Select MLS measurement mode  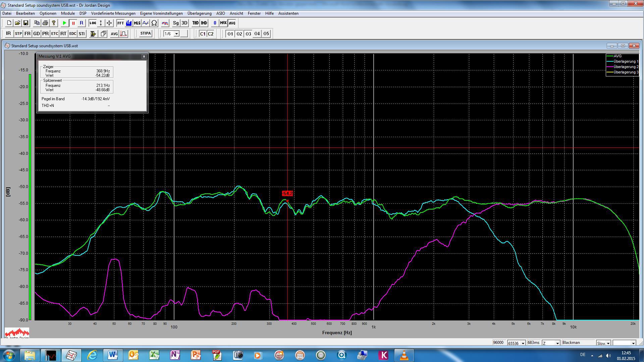pyautogui.click(x=137, y=23)
